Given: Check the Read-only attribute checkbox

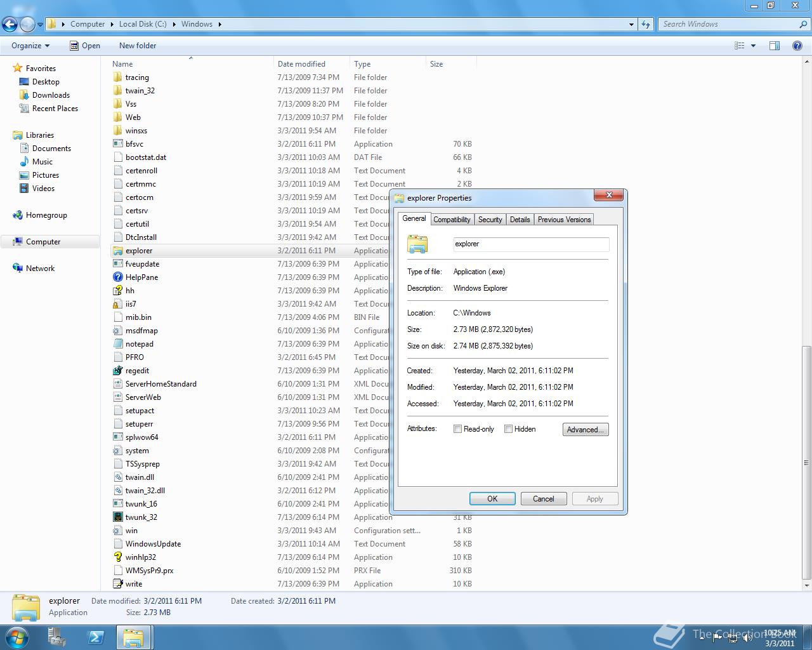Looking at the screenshot, I should click(457, 429).
